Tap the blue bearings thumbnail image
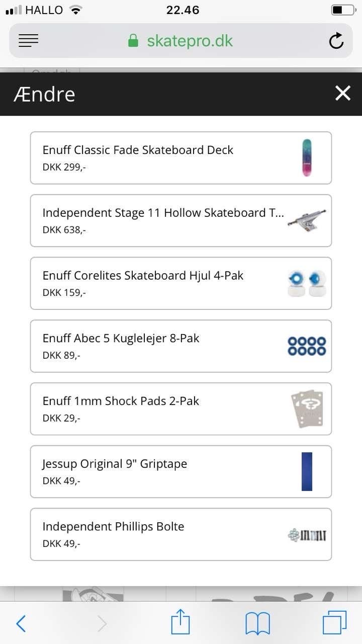 (x=307, y=346)
